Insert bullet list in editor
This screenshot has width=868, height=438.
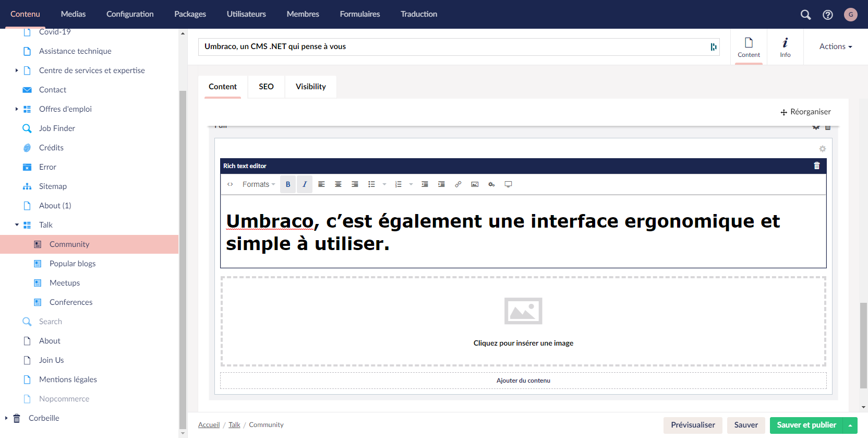click(371, 184)
